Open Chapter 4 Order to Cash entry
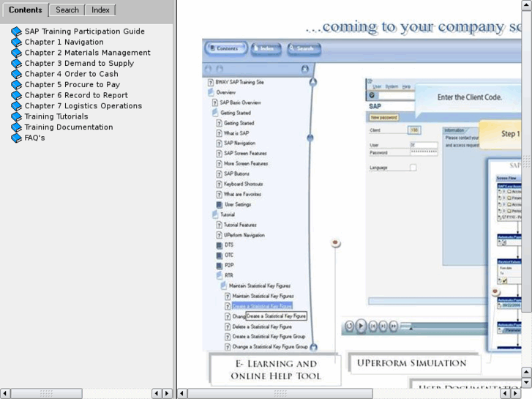 point(71,74)
